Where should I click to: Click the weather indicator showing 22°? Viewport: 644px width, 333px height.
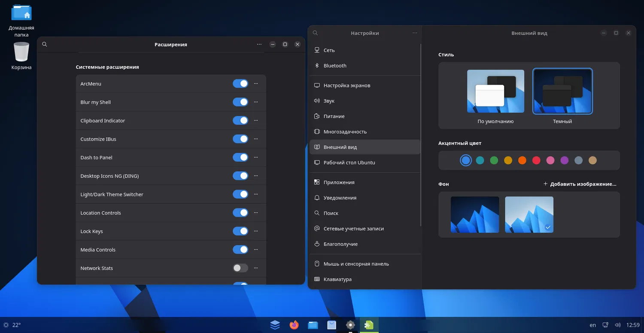pos(12,325)
